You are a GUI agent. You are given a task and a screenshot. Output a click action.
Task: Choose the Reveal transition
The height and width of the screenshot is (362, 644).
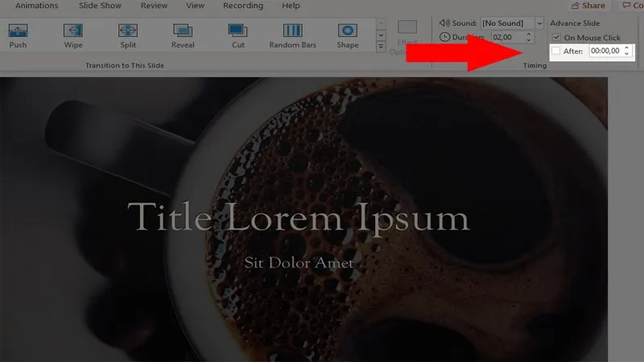183,35
